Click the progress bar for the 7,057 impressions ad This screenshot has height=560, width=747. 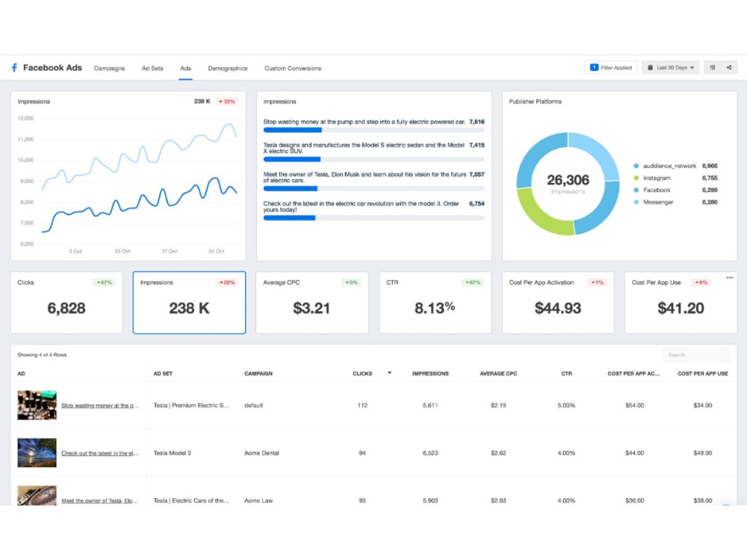click(374, 189)
